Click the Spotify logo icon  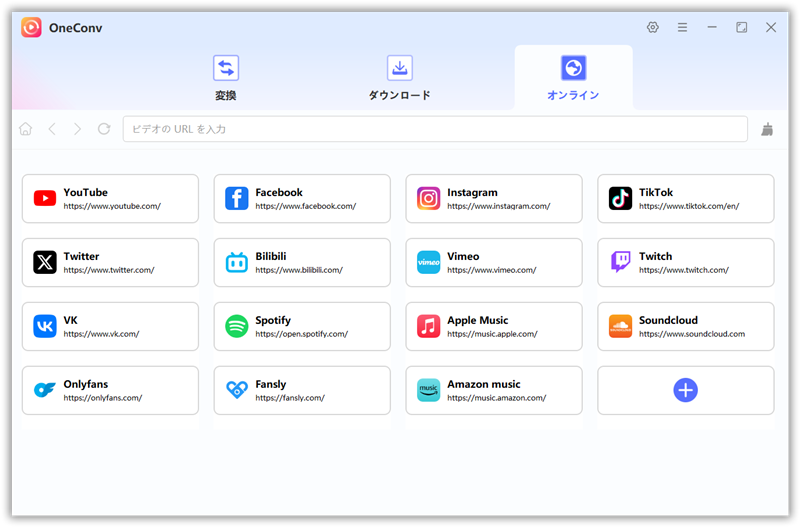pos(237,326)
